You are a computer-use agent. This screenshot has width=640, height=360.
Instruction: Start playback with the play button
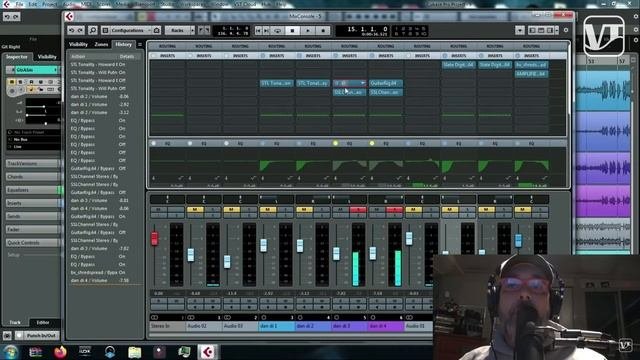pos(308,31)
